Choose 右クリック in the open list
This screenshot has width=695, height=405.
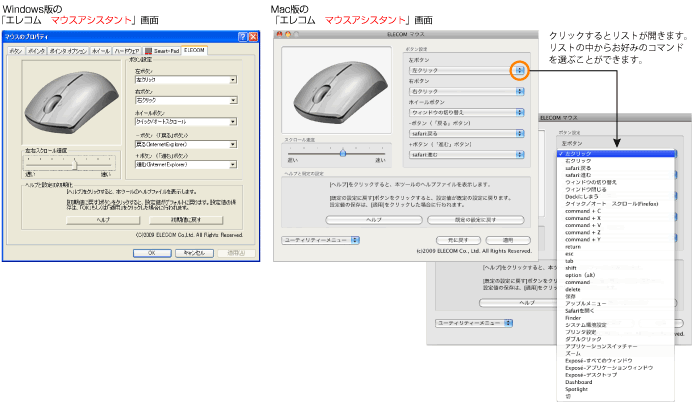pyautogui.click(x=616, y=161)
